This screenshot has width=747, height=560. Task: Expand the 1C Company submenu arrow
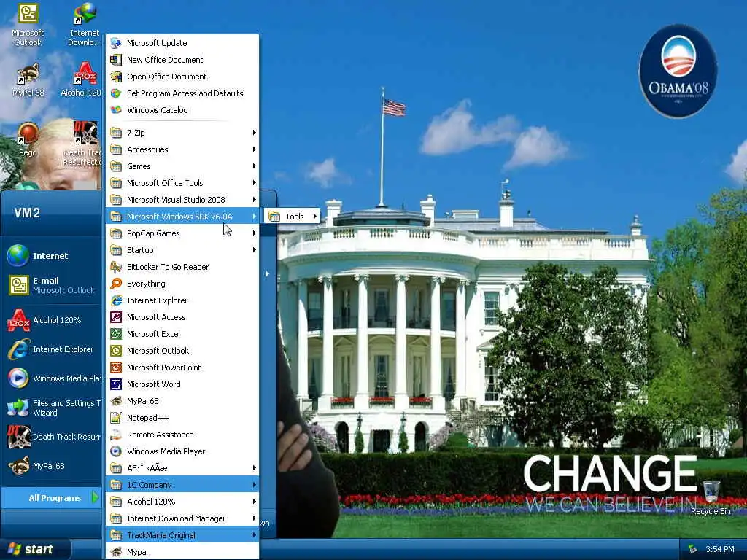(255, 485)
